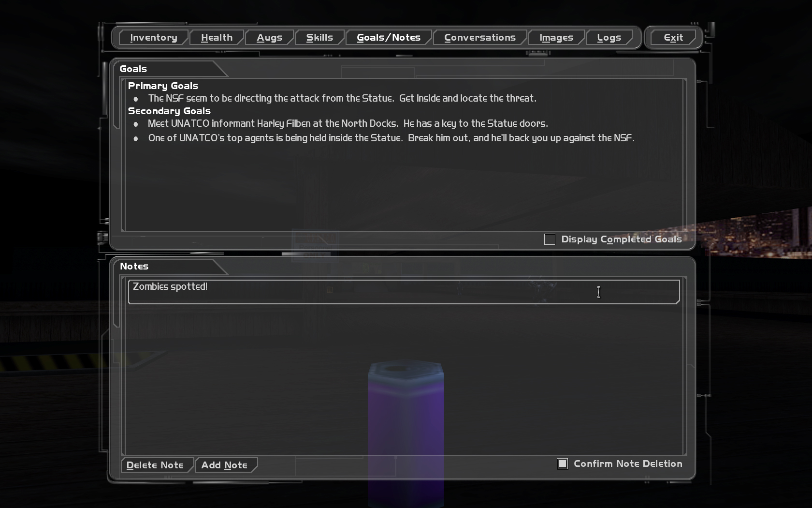Click the Add Note button
Viewport: 812px width, 508px height.
point(225,465)
